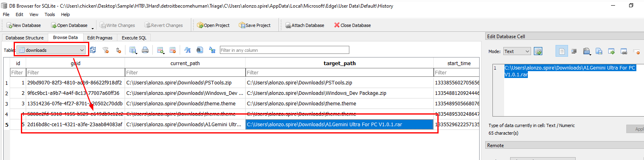The height and width of the screenshot is (160, 644).
Task: Click the Attach Database button
Action: (x=305, y=25)
